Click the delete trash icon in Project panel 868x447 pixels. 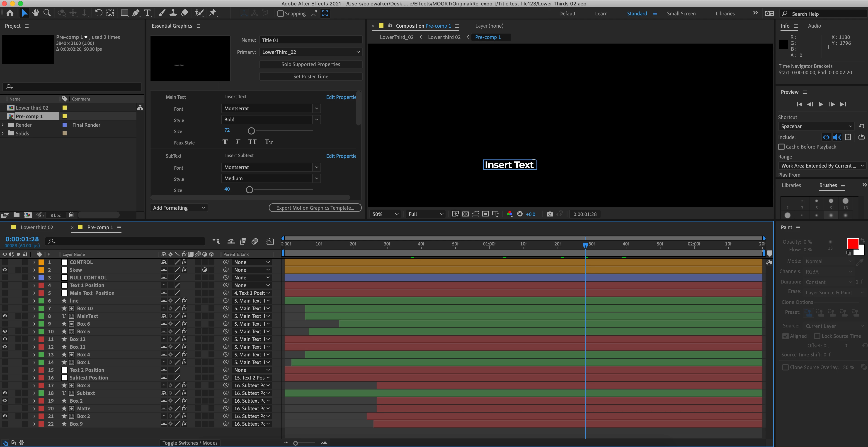pos(71,215)
